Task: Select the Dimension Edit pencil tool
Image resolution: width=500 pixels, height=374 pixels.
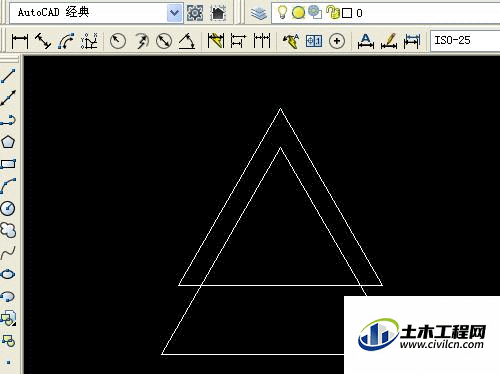Action: (389, 41)
